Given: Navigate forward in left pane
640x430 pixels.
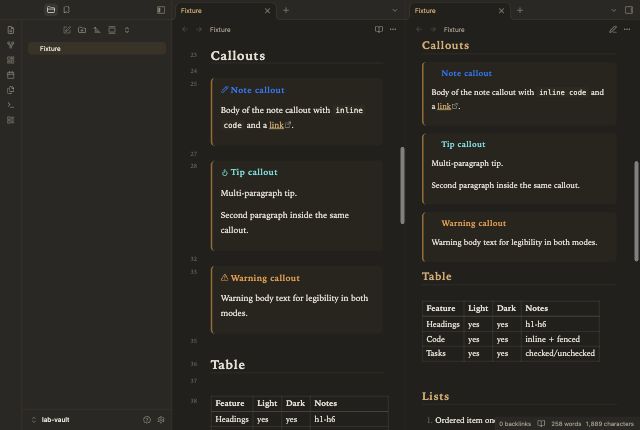Looking at the screenshot, I should point(199,29).
